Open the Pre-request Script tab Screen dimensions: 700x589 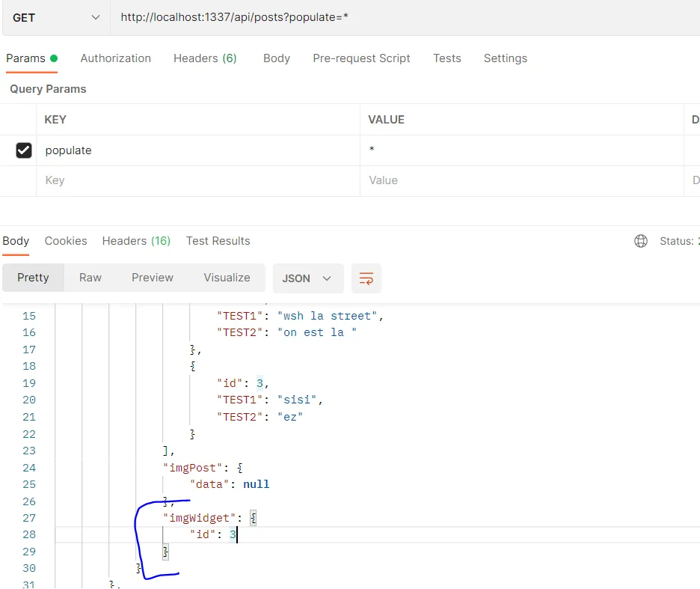(362, 58)
